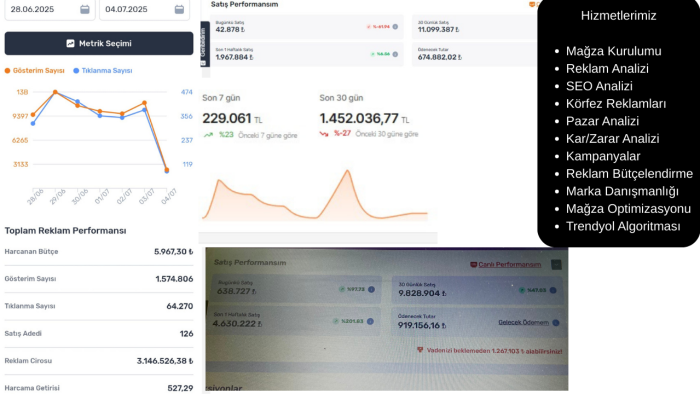Click the Reklam Cirosu value 3.146.526,38
Viewport: 700px width, 394px height.
click(x=165, y=361)
